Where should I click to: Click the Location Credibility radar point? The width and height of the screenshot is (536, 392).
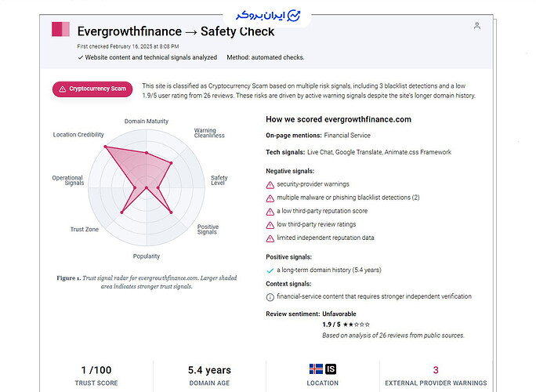[106, 147]
